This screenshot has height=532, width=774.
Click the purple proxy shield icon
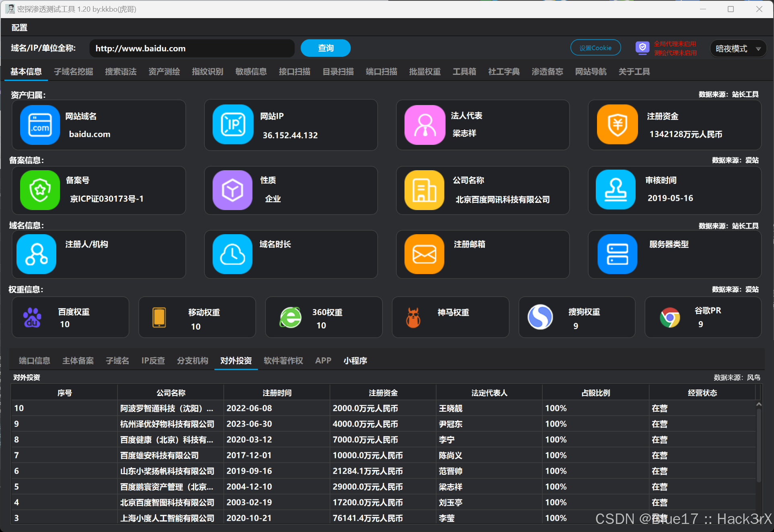coord(642,48)
